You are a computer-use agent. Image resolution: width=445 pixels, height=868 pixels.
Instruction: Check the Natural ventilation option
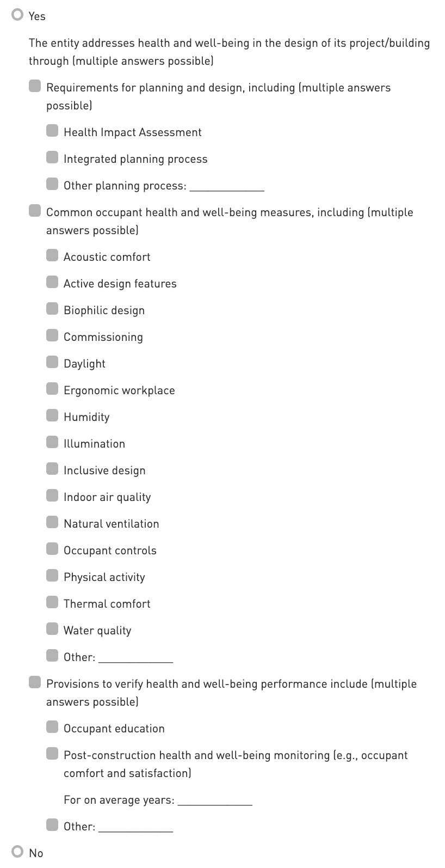coord(52,523)
